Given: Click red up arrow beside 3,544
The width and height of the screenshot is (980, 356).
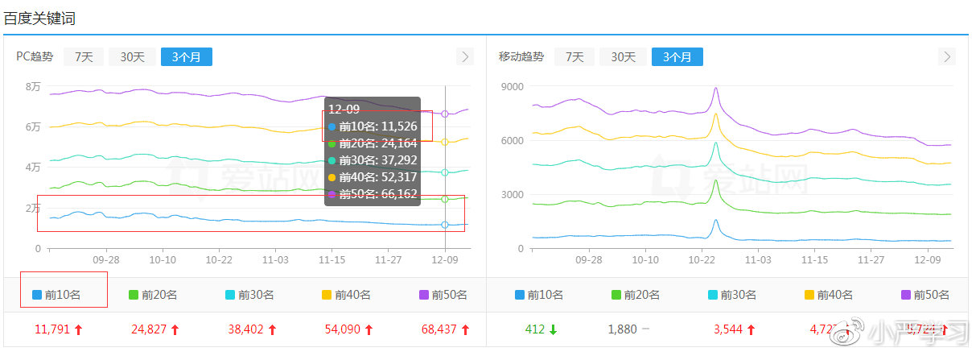Looking at the screenshot, I should (751, 329).
